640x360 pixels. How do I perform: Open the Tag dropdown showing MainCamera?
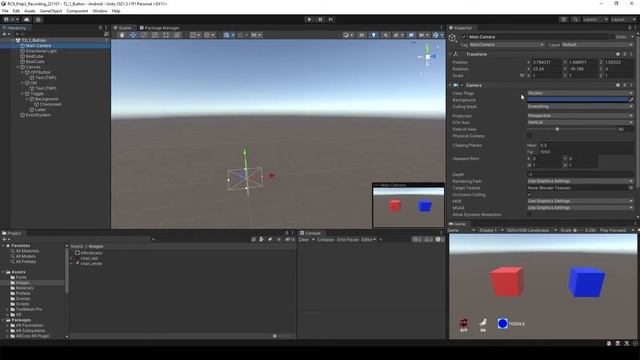507,45
